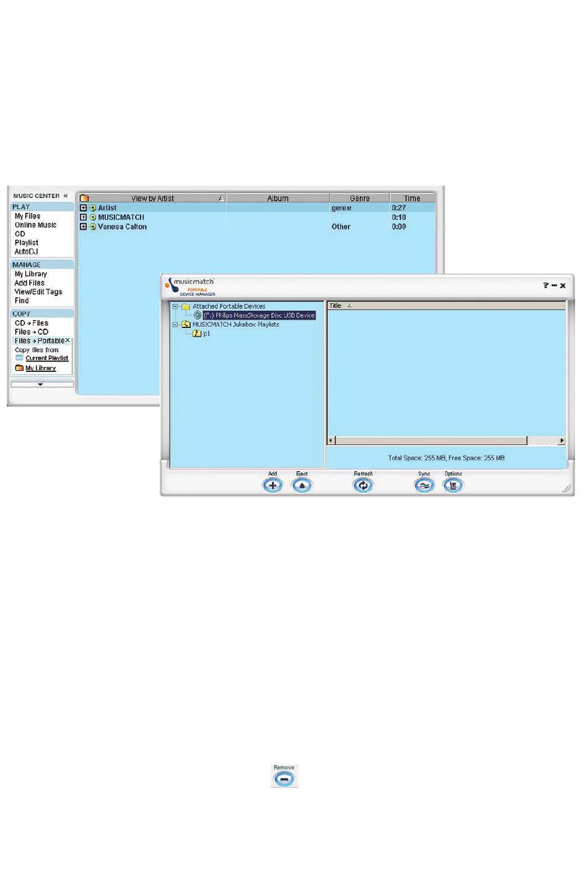588x869 pixels.
Task: Click the Album column header
Action: point(278,198)
